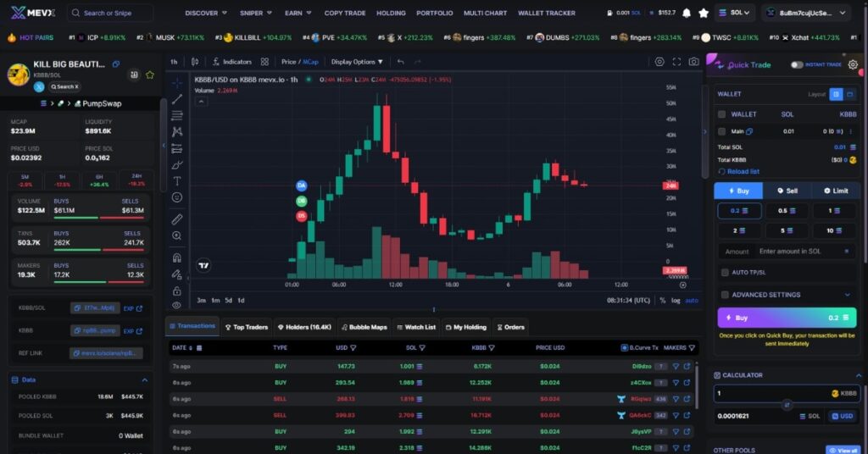Open Bubble Maps tab
This screenshot has height=454, width=868.
click(364, 327)
